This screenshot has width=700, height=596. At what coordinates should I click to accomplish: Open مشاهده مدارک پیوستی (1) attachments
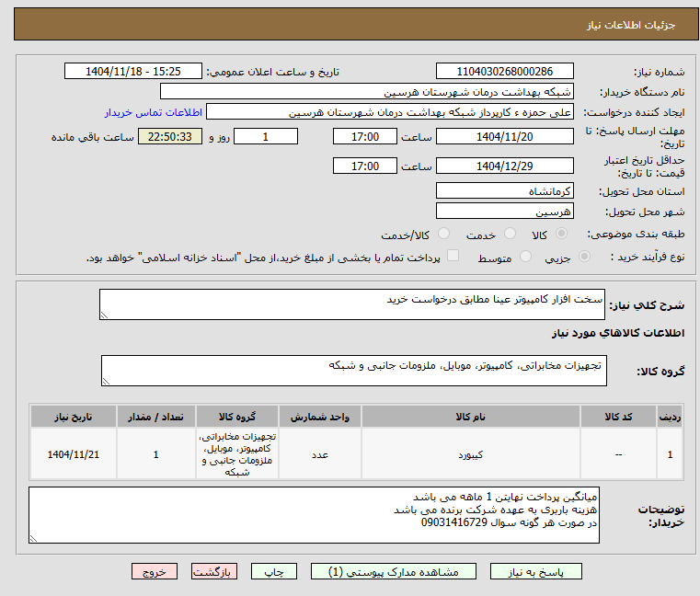coord(394,571)
